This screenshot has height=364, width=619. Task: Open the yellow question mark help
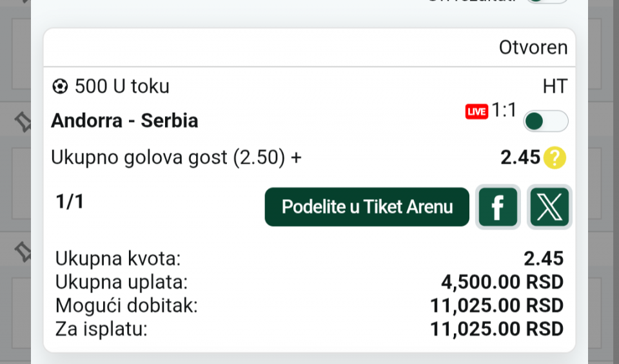tap(555, 157)
